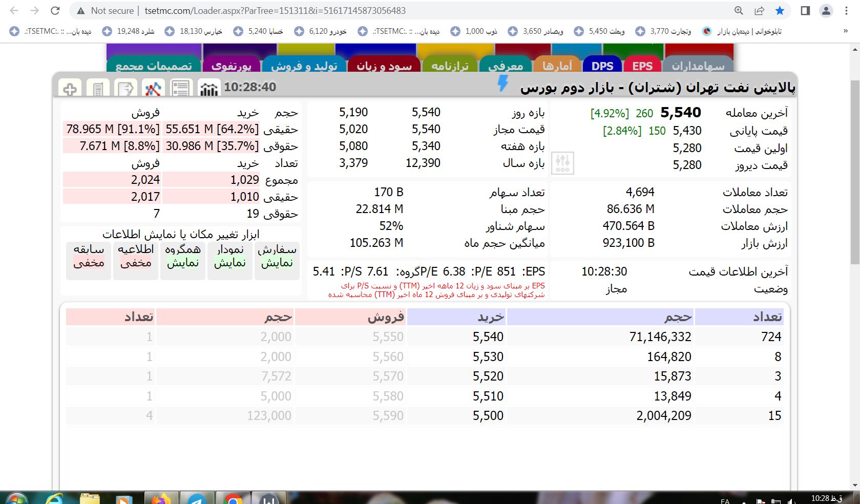The height and width of the screenshot is (504, 860).
Task: Click buy volume 71,146,332 in order book
Action: tap(660, 337)
